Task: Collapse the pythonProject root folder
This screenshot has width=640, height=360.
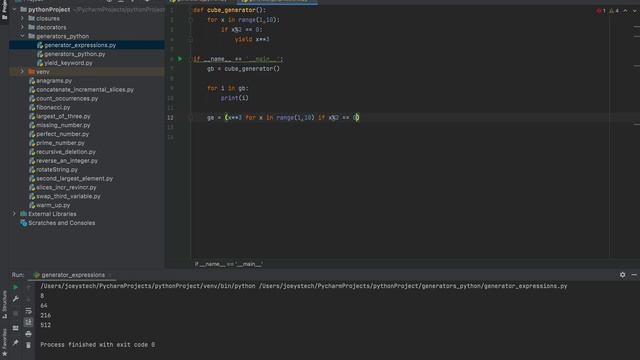Action: [x=15, y=9]
